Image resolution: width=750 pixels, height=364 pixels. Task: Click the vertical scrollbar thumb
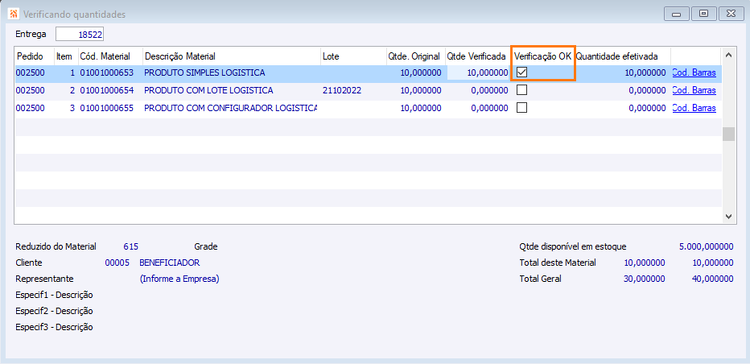[x=728, y=134]
